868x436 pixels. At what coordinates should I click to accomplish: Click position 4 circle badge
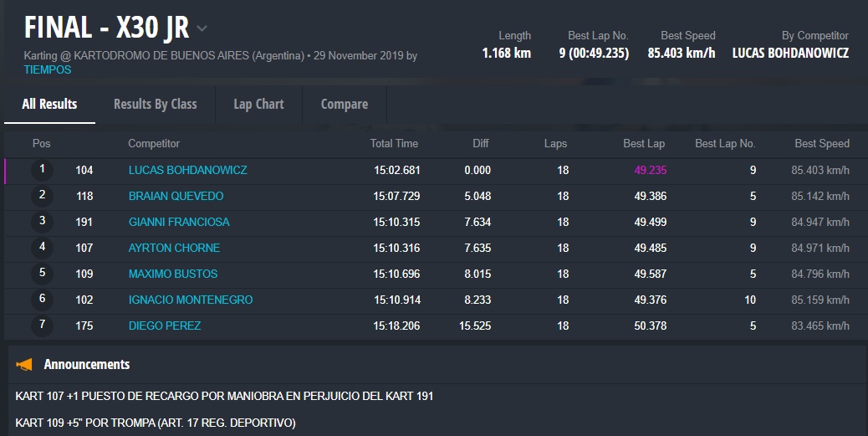tap(42, 248)
